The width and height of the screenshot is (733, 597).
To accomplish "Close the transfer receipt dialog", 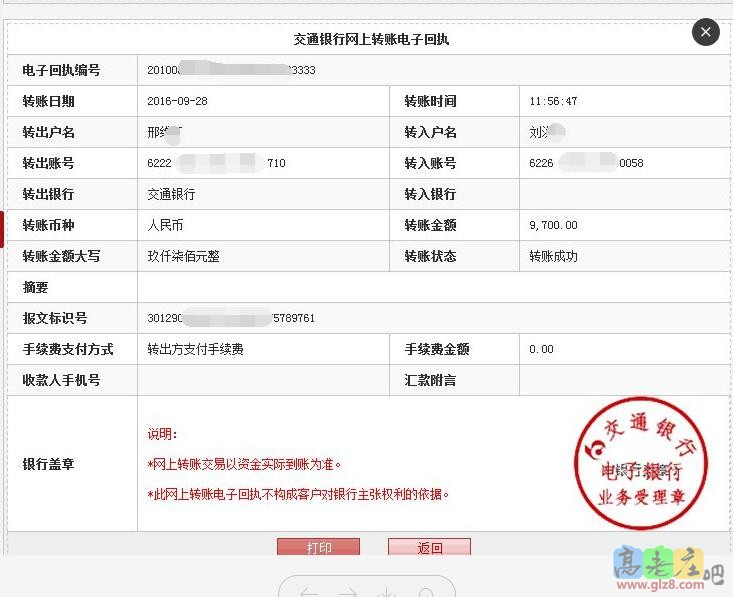I will [705, 32].
